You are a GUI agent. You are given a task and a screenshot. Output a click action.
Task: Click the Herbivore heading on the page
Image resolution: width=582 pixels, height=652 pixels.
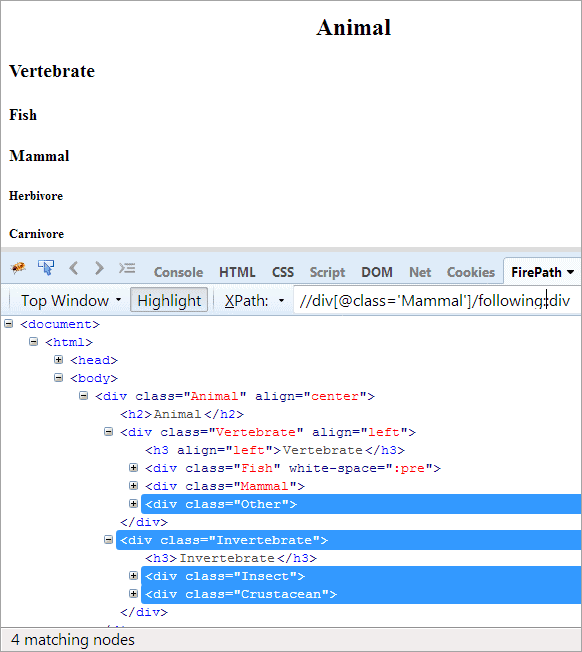[36, 196]
